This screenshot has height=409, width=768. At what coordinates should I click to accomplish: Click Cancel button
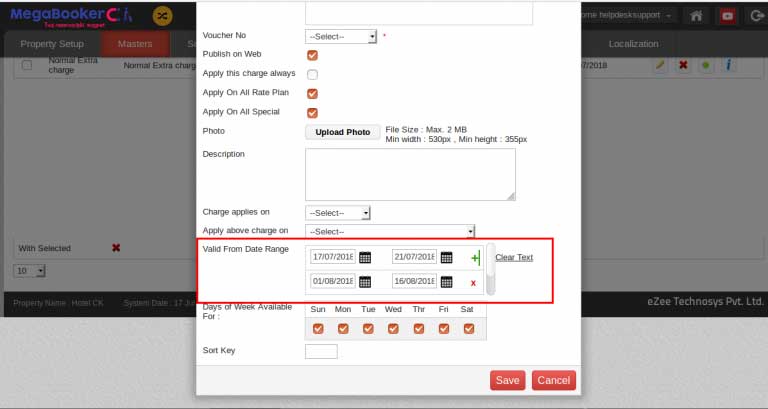coord(553,380)
